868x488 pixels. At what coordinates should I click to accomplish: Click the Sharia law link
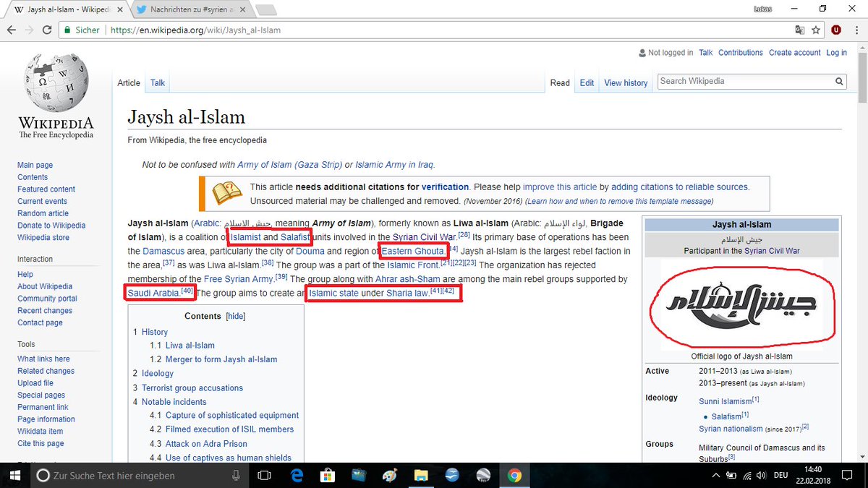click(407, 293)
